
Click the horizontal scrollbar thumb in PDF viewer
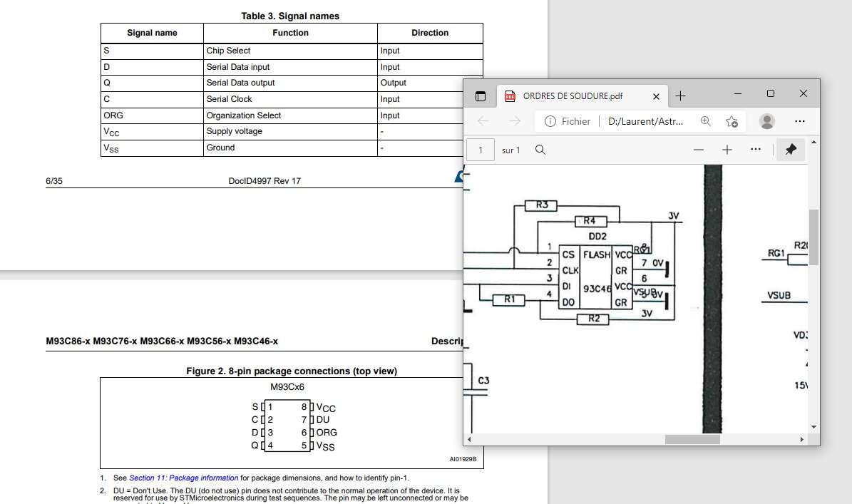click(x=692, y=439)
